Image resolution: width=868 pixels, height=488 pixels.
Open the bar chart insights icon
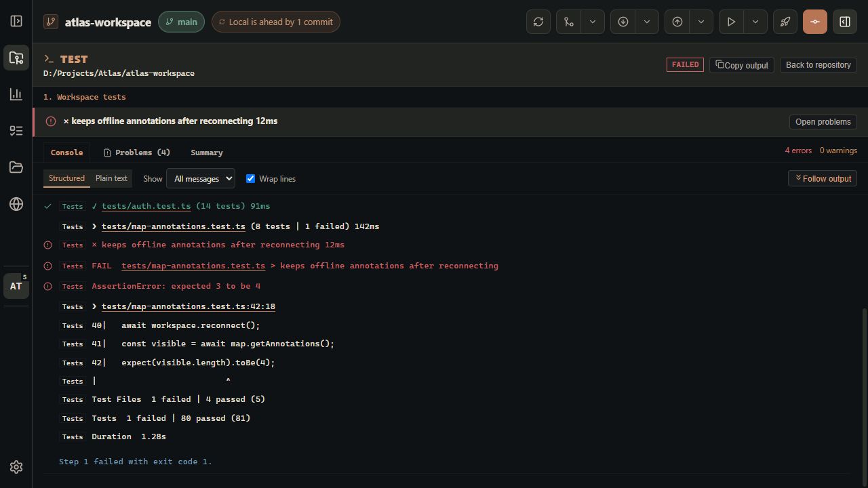tap(16, 94)
